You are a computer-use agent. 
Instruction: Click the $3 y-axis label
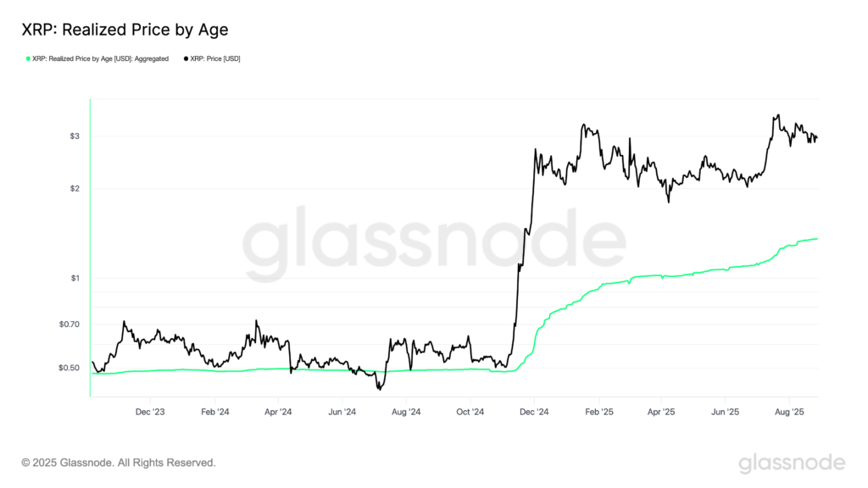(75, 136)
